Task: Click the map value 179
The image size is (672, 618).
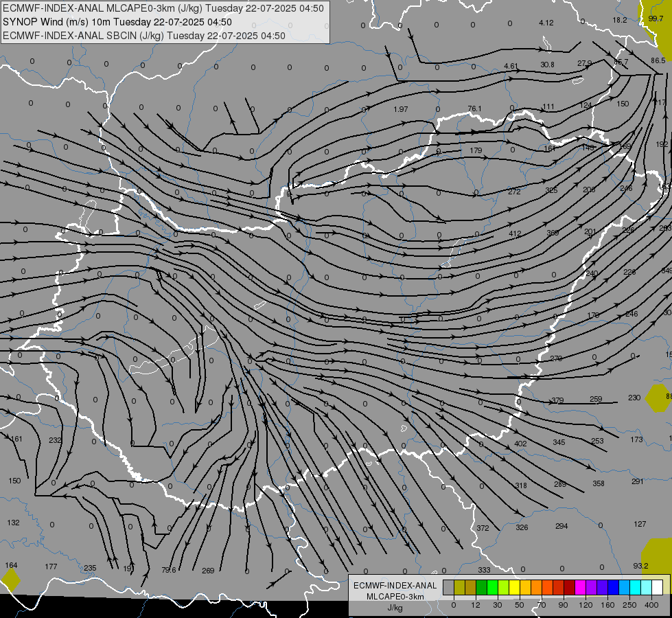Action: pyautogui.click(x=476, y=150)
